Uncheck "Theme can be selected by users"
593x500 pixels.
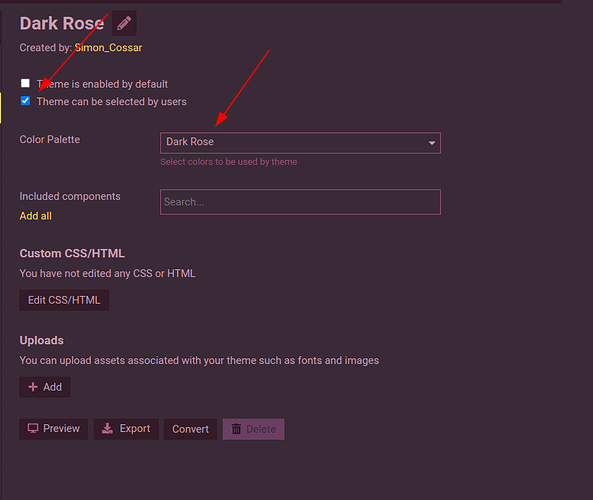pos(25,101)
